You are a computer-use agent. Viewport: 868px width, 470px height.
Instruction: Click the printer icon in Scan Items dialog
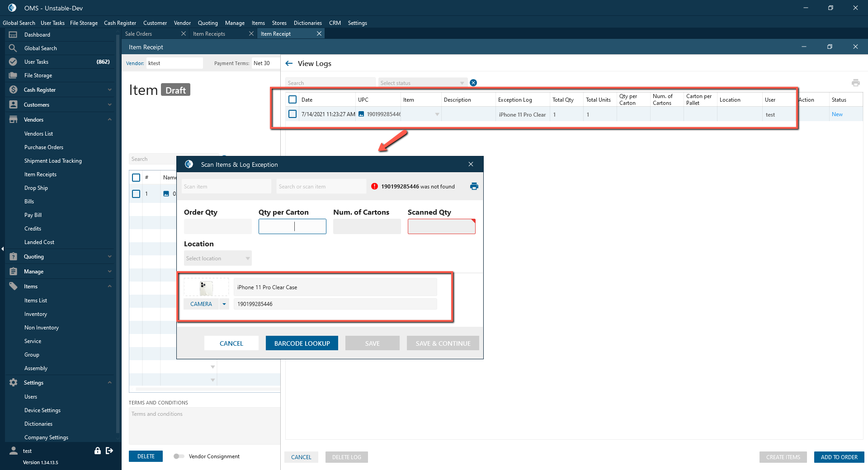(x=474, y=186)
